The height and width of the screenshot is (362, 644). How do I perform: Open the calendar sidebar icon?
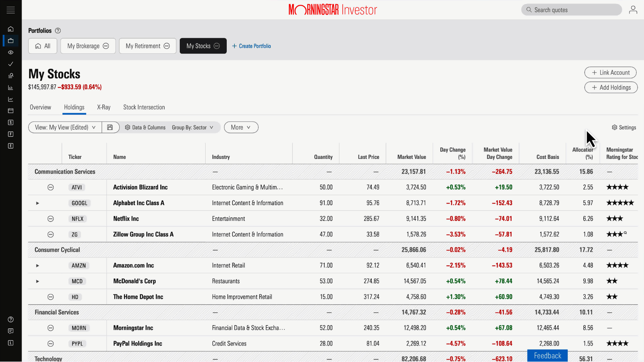(11, 111)
